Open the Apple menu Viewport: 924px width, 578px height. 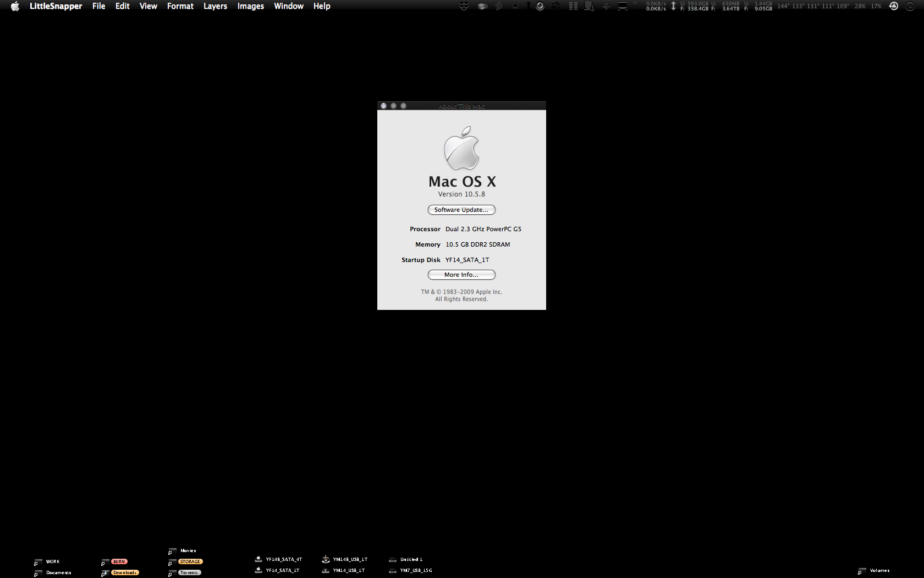click(x=15, y=6)
